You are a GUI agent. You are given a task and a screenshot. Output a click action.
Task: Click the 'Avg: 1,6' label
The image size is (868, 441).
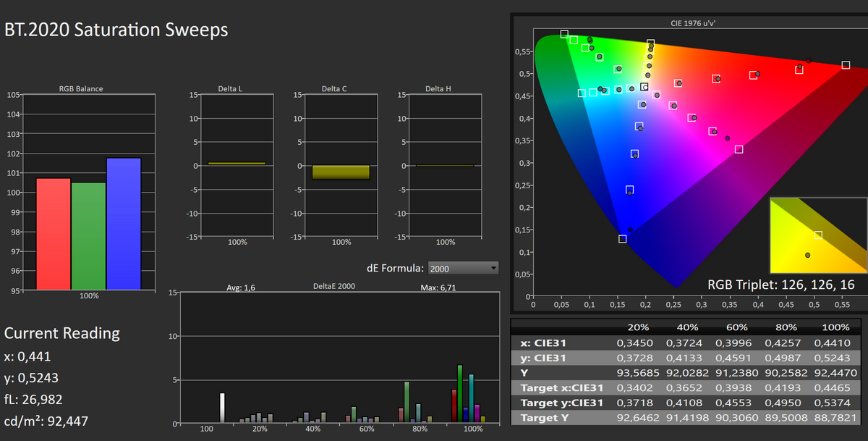click(x=241, y=287)
